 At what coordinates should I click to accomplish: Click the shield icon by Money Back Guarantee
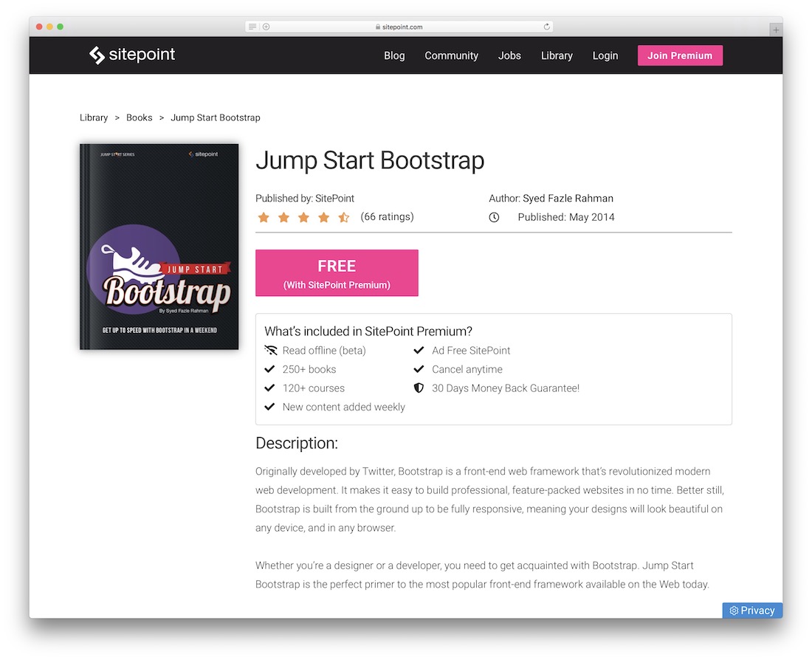click(419, 388)
